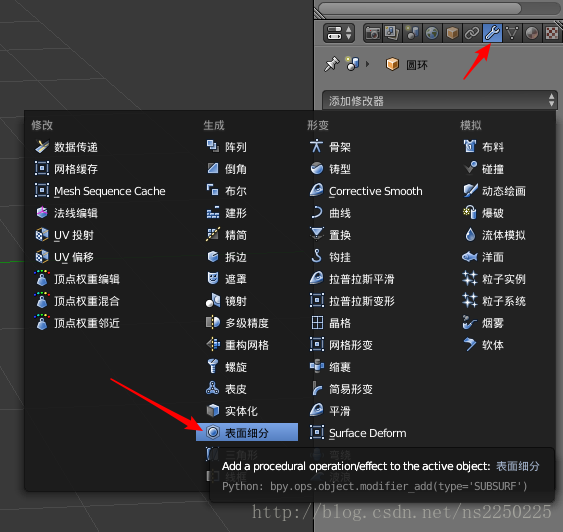Choose 顶点权重混合 modifier
563x532 pixels.
tap(77, 301)
